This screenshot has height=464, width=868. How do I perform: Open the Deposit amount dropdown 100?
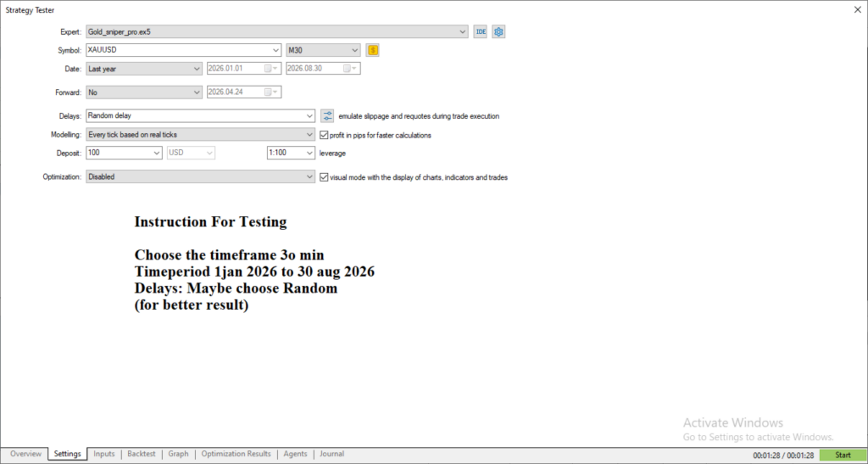click(x=124, y=153)
